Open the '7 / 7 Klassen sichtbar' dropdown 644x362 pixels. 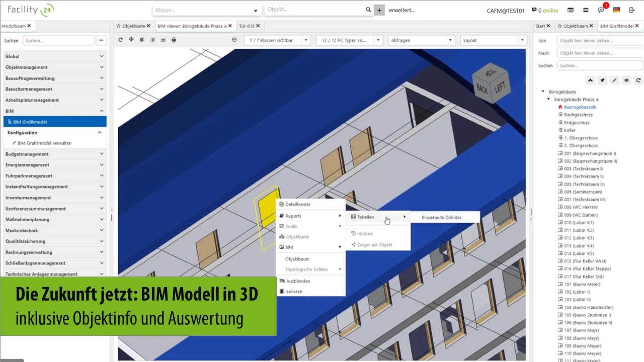(278, 40)
